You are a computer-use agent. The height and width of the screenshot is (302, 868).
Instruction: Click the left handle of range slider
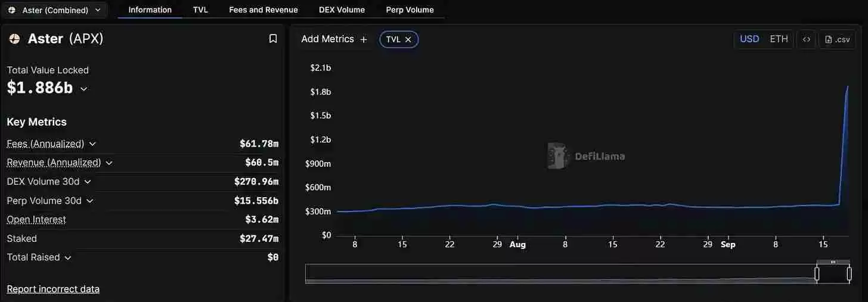tap(817, 274)
